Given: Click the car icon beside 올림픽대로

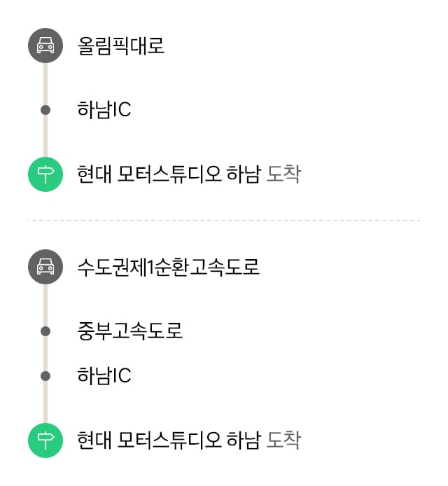Looking at the screenshot, I should tap(45, 46).
